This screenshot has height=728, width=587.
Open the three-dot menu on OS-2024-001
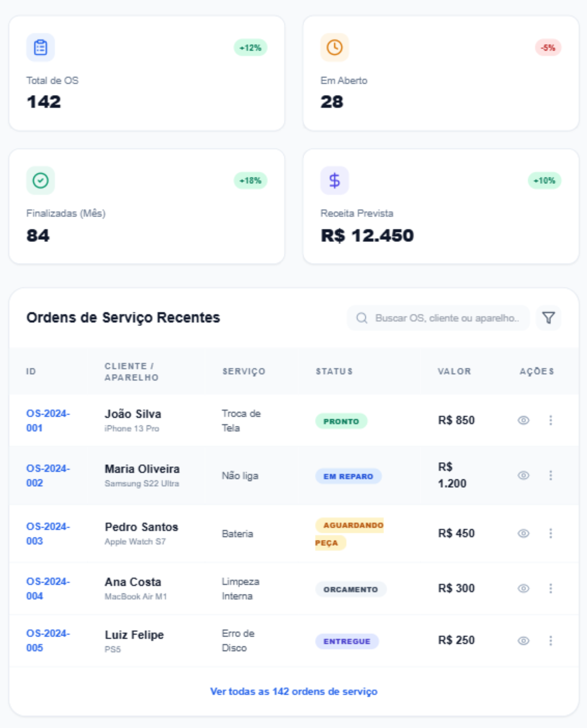point(551,420)
